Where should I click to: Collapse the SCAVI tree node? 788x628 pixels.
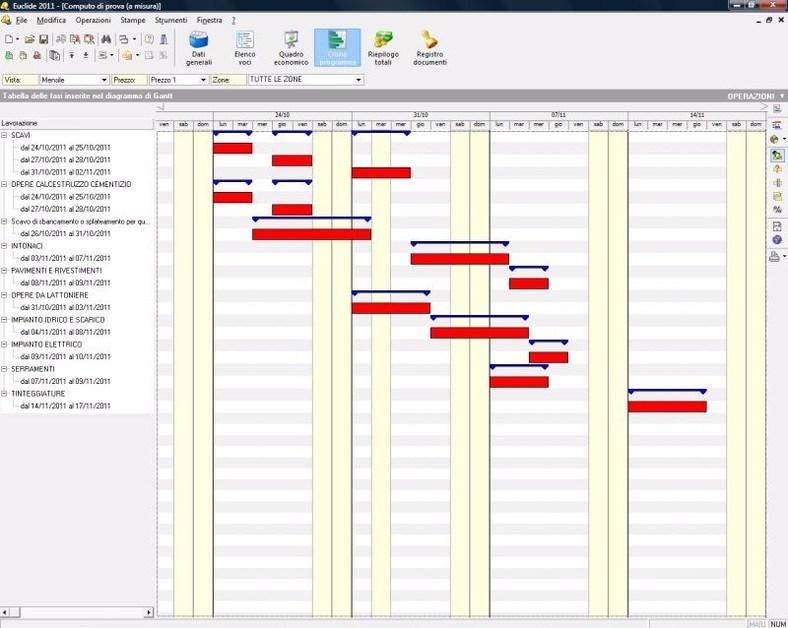[x=5, y=135]
